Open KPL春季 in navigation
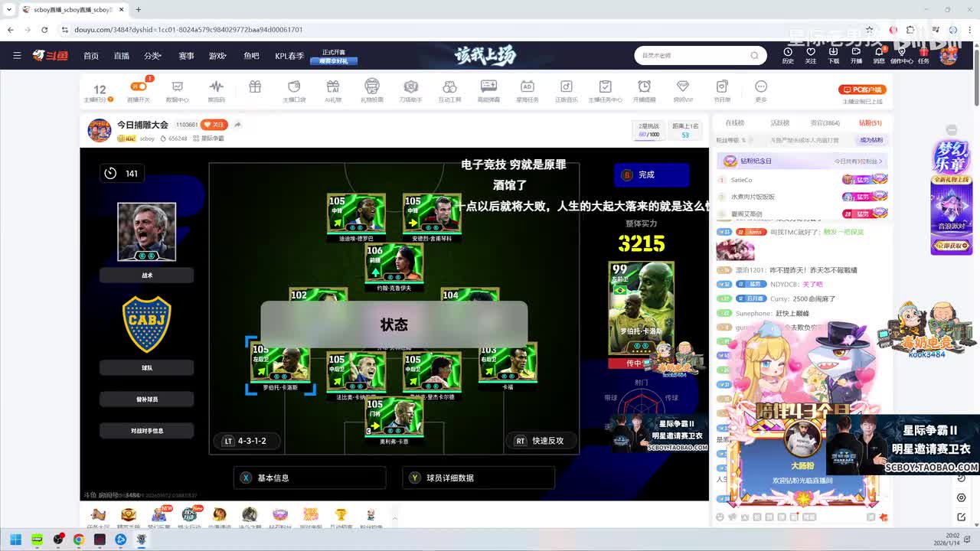 tap(289, 55)
